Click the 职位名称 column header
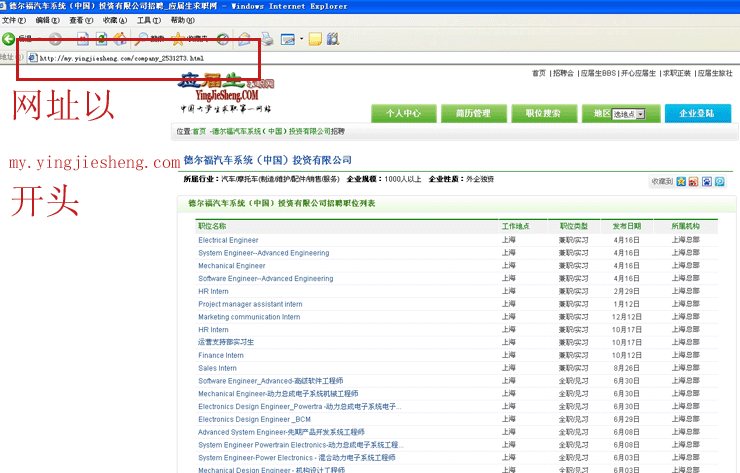 click(212, 226)
